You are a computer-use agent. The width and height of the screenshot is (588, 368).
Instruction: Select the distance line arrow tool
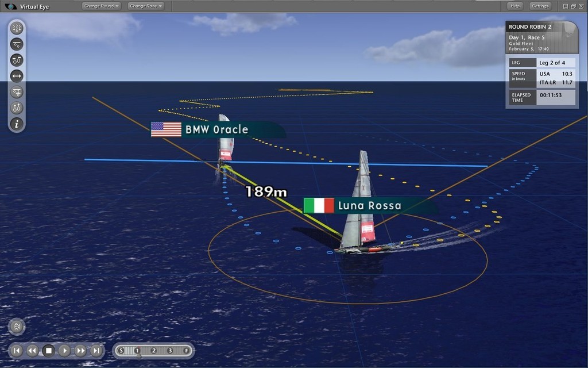pyautogui.click(x=16, y=75)
